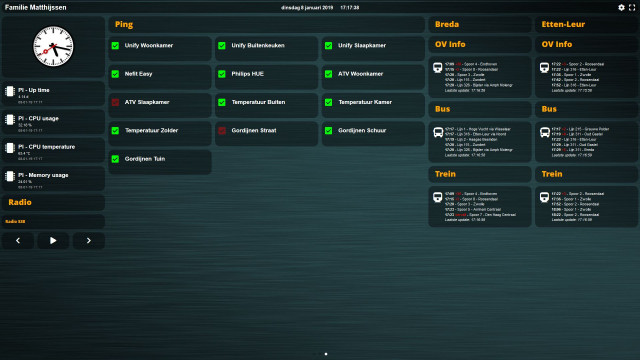This screenshot has height=360, width=640.
Task: Click the Pi - Memory usage chip icon
Action: [10, 176]
